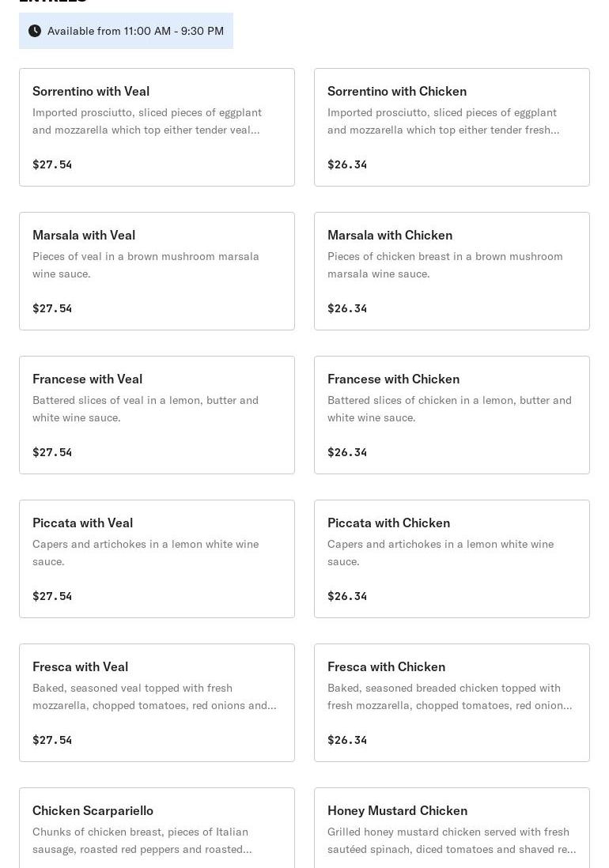Open the Fresca with Veal item
609x868 pixels.
click(157, 703)
